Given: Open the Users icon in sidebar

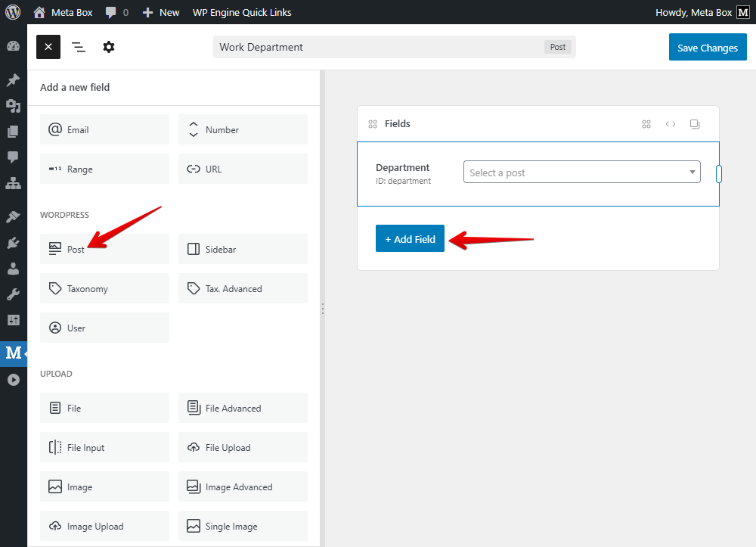Looking at the screenshot, I should [13, 269].
